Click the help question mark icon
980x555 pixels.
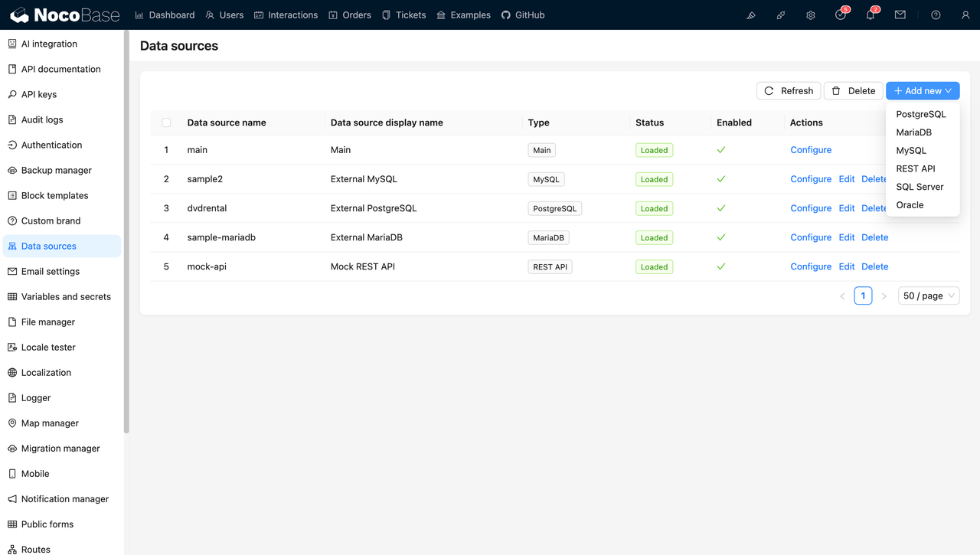click(936, 15)
